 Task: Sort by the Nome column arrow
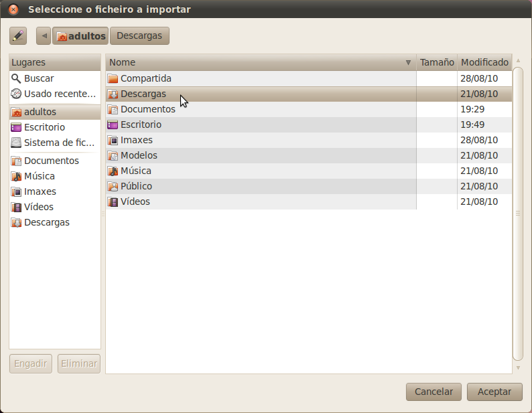coord(408,62)
